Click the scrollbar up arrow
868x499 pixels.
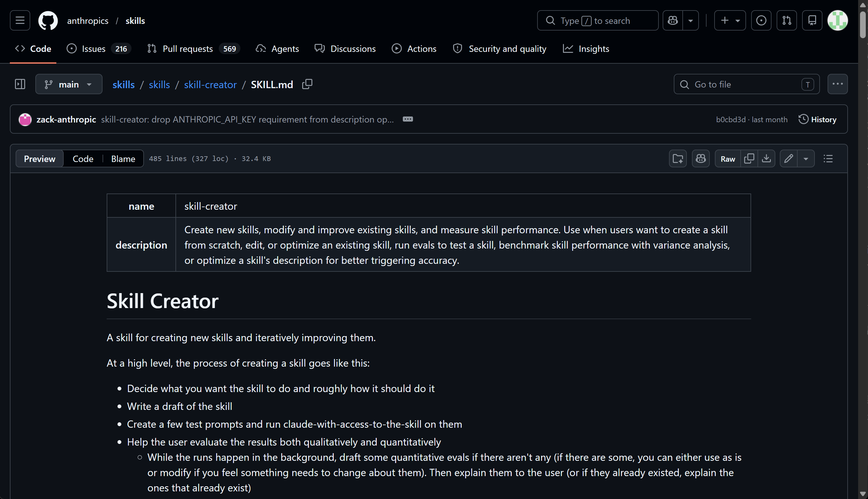(x=863, y=5)
